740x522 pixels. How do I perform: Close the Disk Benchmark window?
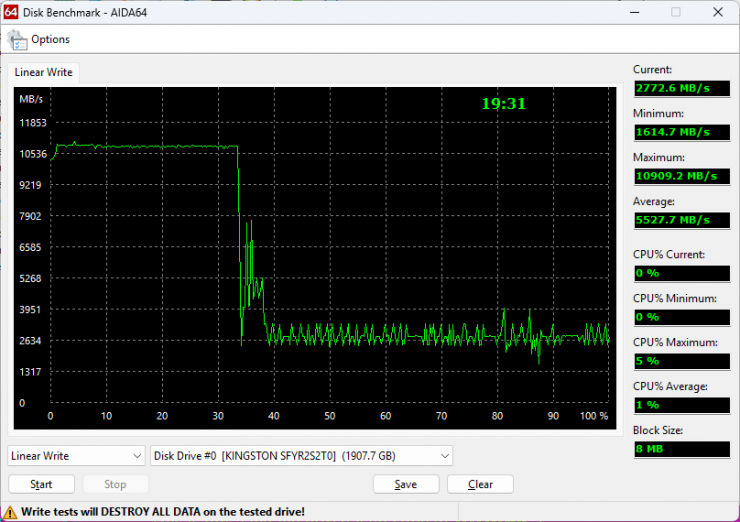pos(718,12)
